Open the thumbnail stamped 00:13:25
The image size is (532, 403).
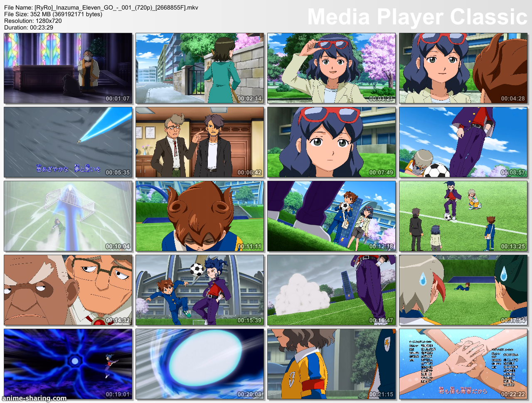[463, 216]
